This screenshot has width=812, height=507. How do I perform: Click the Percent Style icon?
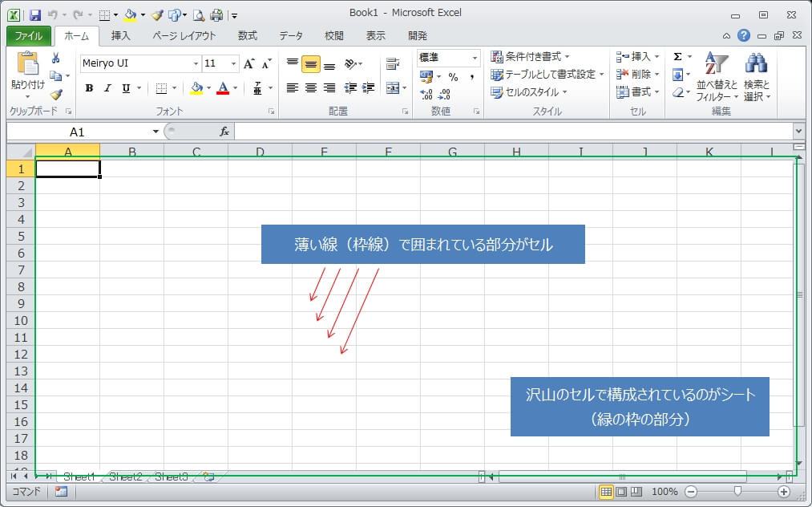[x=453, y=77]
